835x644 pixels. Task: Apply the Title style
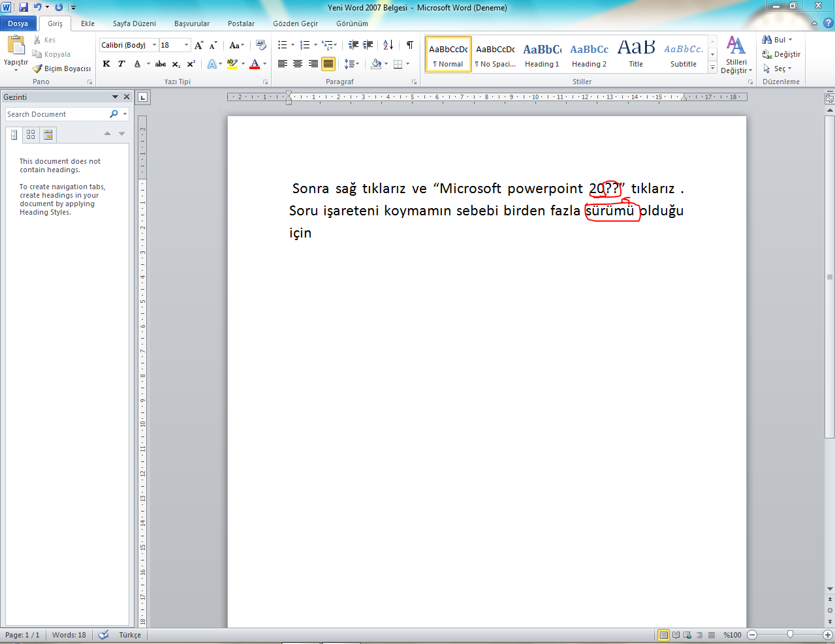636,54
